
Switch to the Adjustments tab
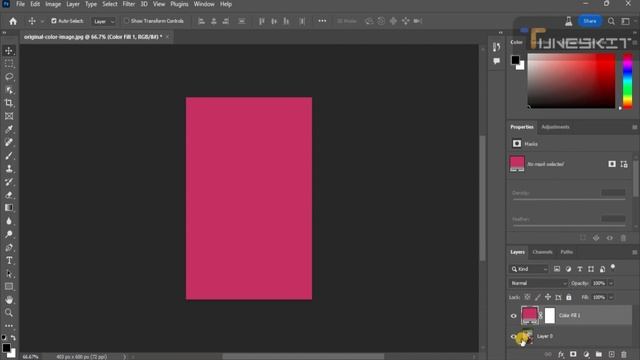tap(556, 127)
